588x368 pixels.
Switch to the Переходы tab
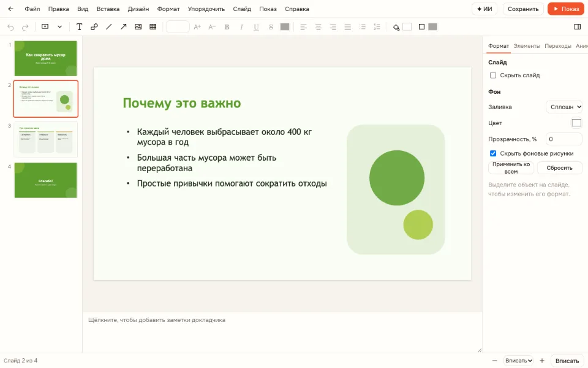[x=557, y=46]
